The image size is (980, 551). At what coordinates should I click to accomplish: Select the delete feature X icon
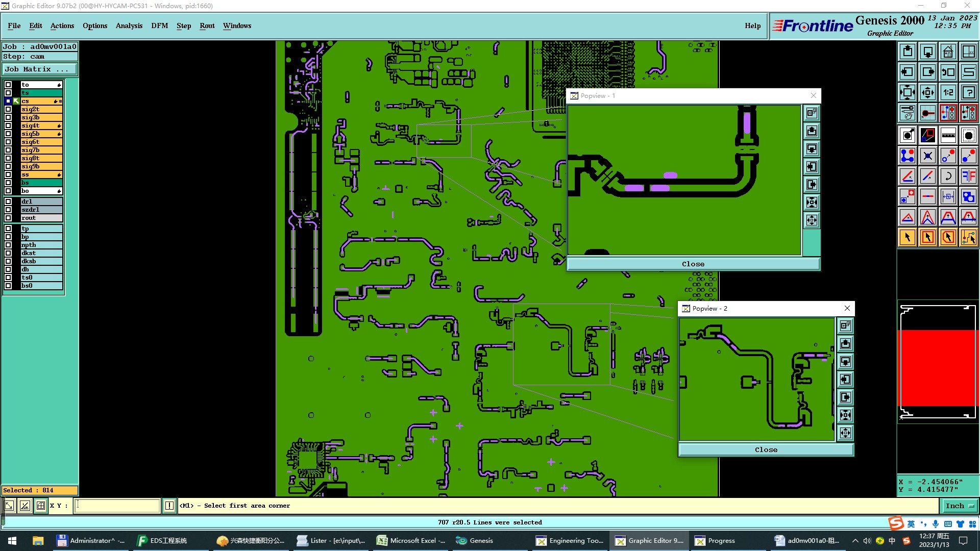click(x=928, y=156)
